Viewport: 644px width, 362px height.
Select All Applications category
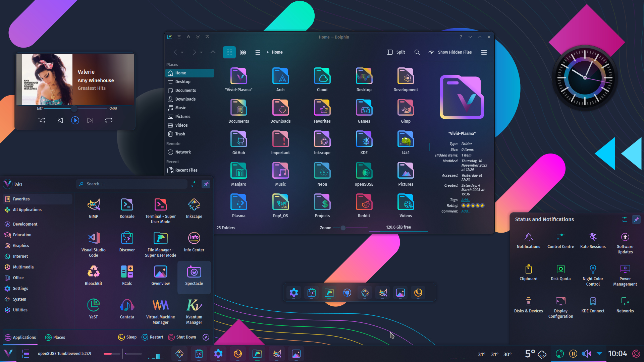point(38,210)
